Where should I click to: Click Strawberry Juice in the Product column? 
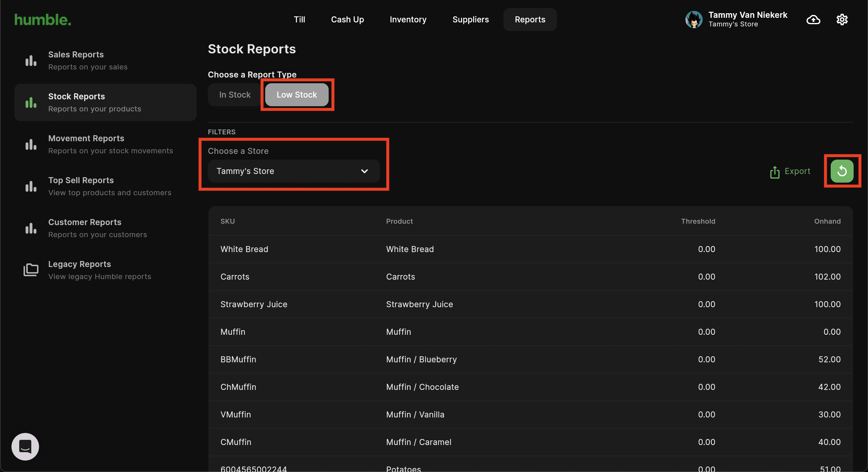tap(420, 304)
